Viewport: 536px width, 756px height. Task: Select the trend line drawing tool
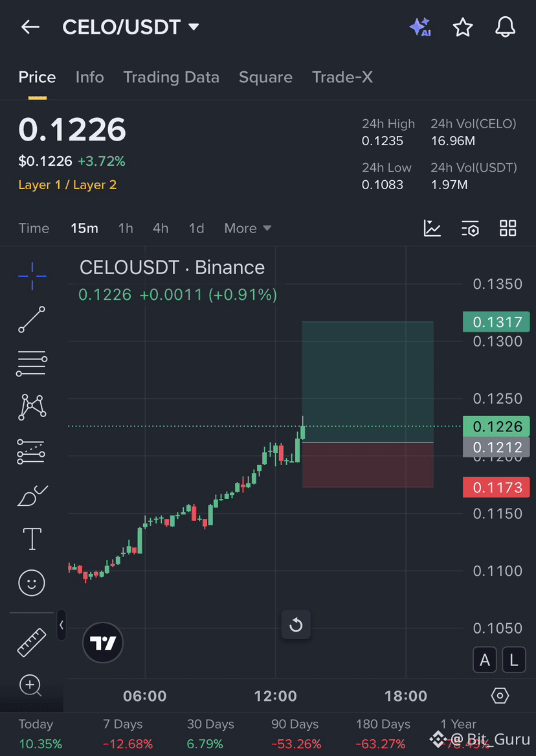[x=31, y=319]
